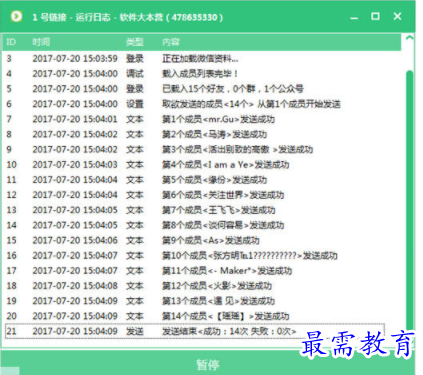Click the window title 1号链接 - 运行日志
This screenshot has width=423, height=375.
tap(71, 17)
